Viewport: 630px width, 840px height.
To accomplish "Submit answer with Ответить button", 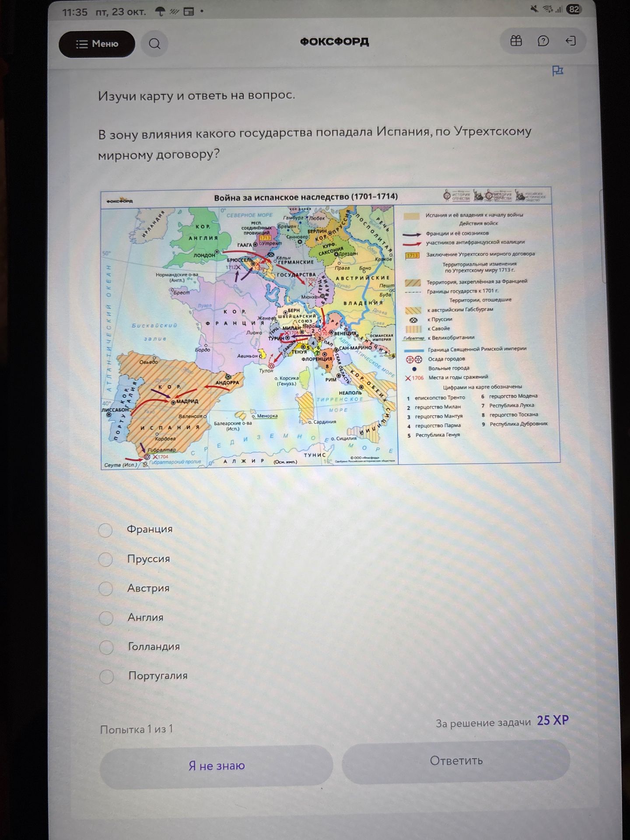I will coord(456,761).
